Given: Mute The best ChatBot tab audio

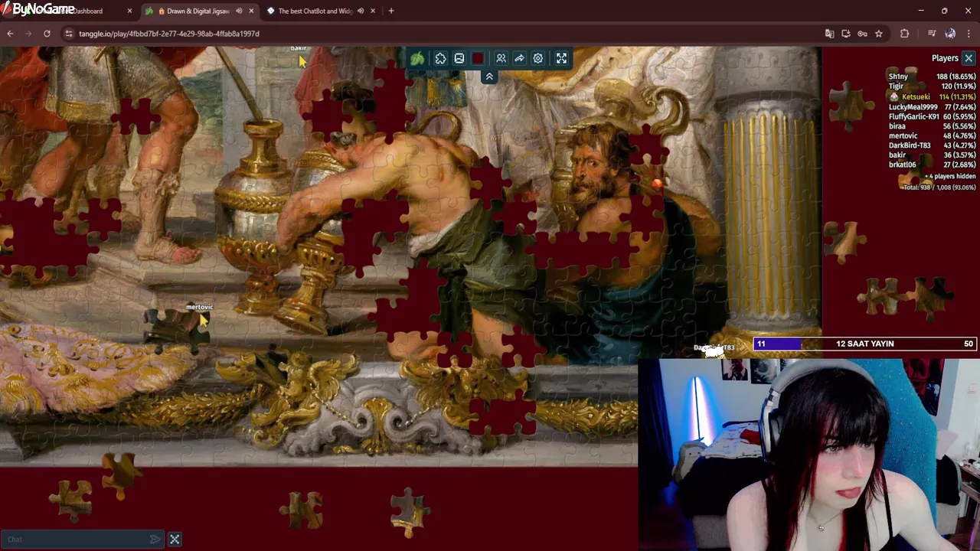Looking at the screenshot, I should tap(361, 11).
